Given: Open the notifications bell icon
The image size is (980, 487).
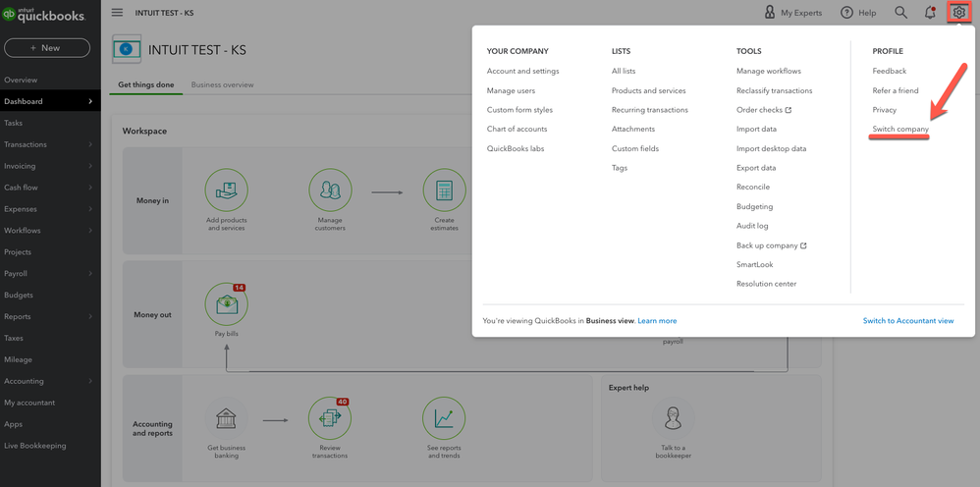Looking at the screenshot, I should pyautogui.click(x=930, y=13).
